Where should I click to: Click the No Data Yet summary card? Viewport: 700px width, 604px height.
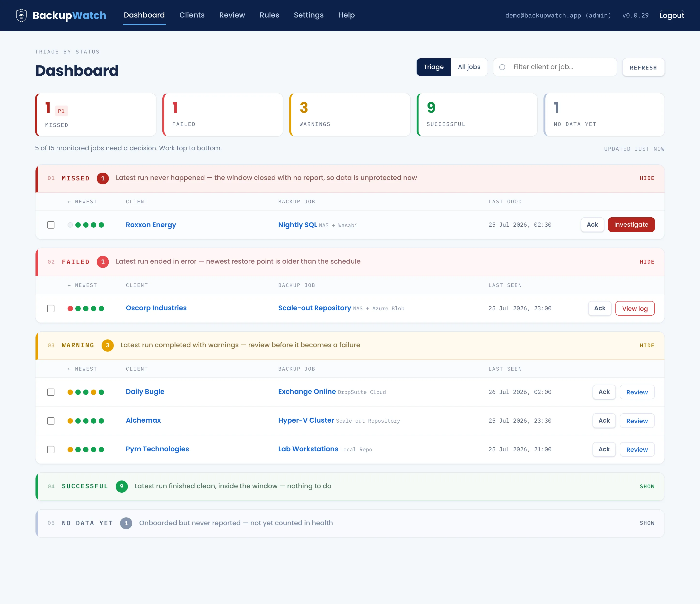(604, 115)
